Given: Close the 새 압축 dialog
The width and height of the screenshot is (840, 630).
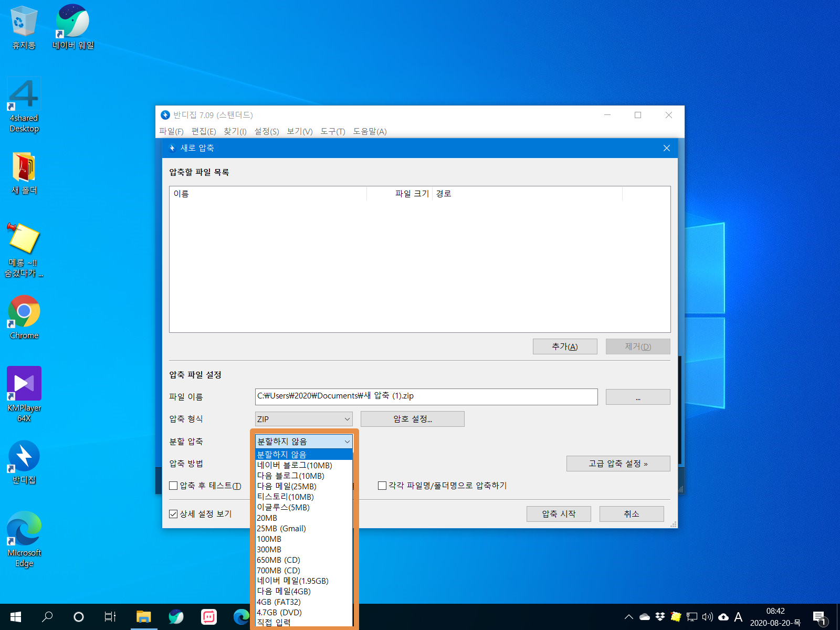Looking at the screenshot, I should (x=667, y=148).
